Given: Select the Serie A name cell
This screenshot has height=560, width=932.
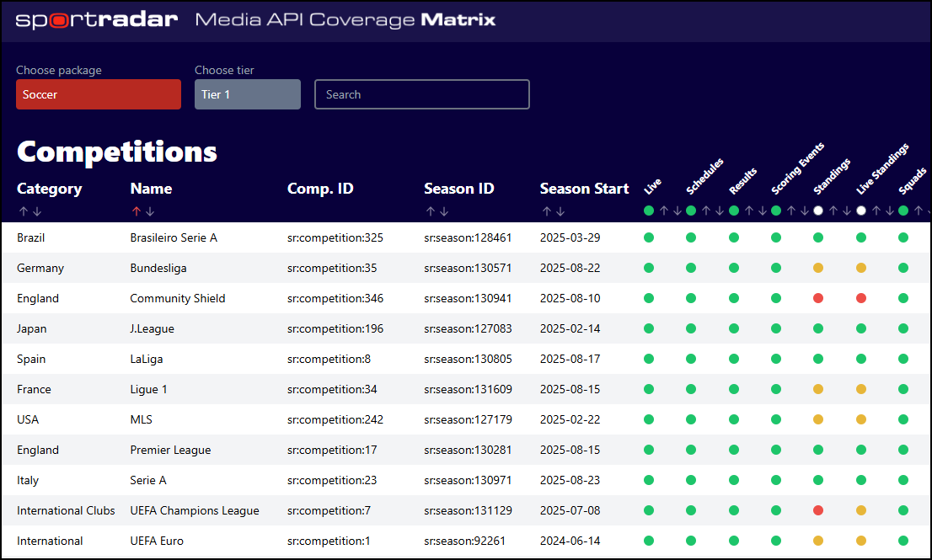Looking at the screenshot, I should point(148,480).
